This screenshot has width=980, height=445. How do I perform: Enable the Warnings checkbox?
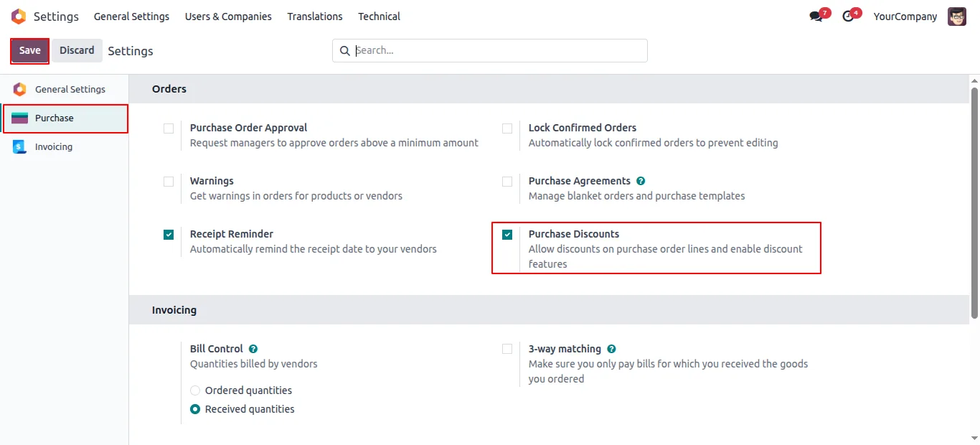[169, 182]
